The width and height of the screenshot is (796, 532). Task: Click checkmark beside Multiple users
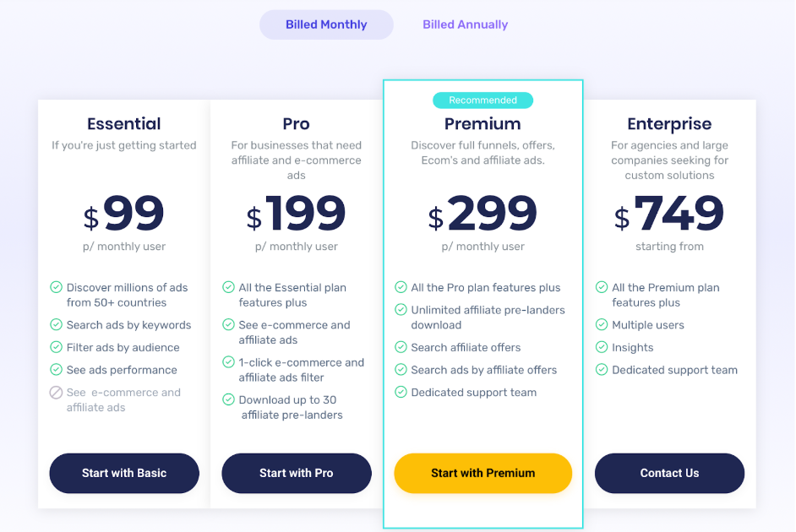click(x=602, y=324)
